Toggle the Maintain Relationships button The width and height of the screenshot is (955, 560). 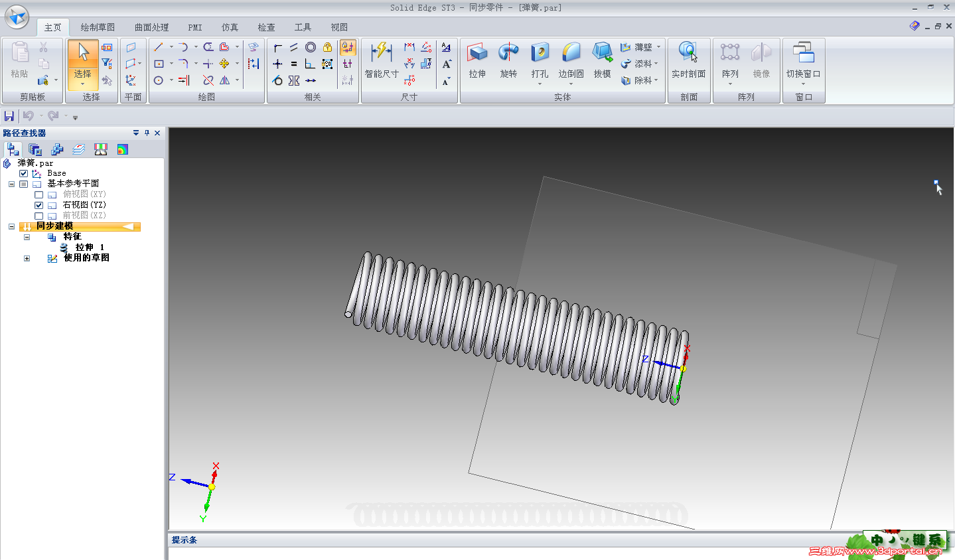coord(348,47)
